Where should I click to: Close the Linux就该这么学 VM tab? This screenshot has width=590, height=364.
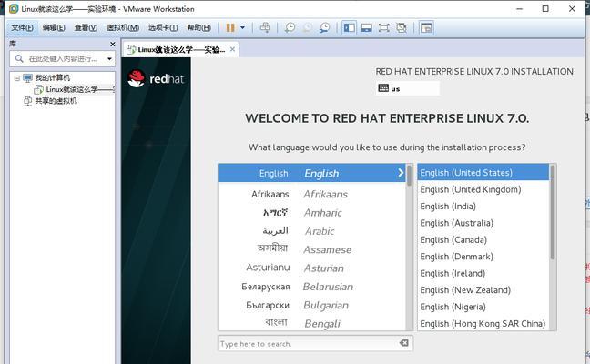tap(232, 49)
